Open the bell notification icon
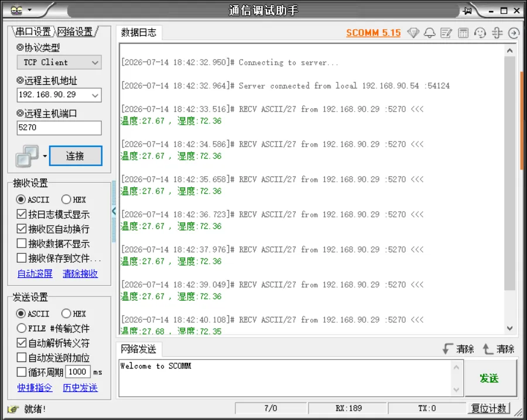Screen dimensions: 527x420 coord(430,33)
